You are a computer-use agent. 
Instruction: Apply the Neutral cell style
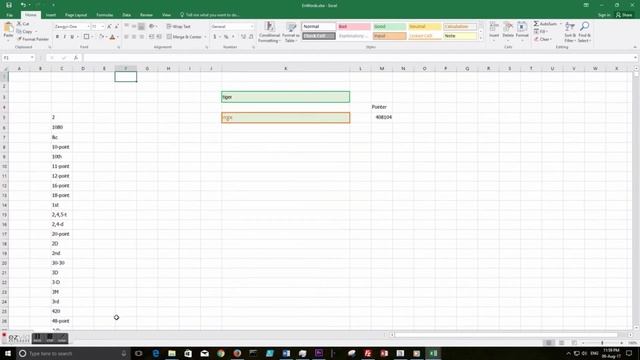tap(425, 27)
